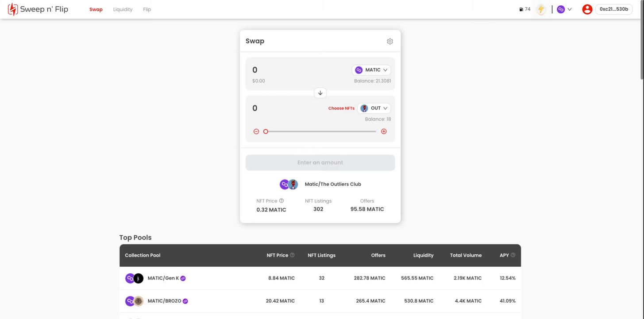644x319 pixels.
Task: Click the page vertical scrollbar
Action: point(641,40)
